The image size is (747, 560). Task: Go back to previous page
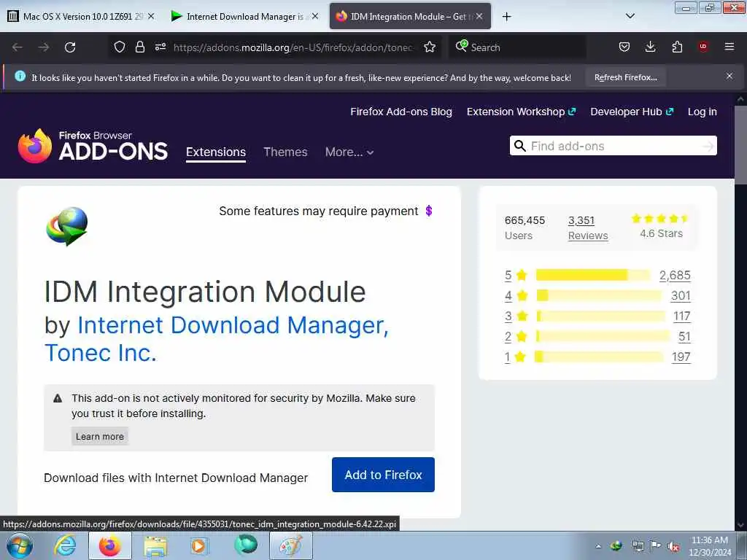pyautogui.click(x=18, y=47)
